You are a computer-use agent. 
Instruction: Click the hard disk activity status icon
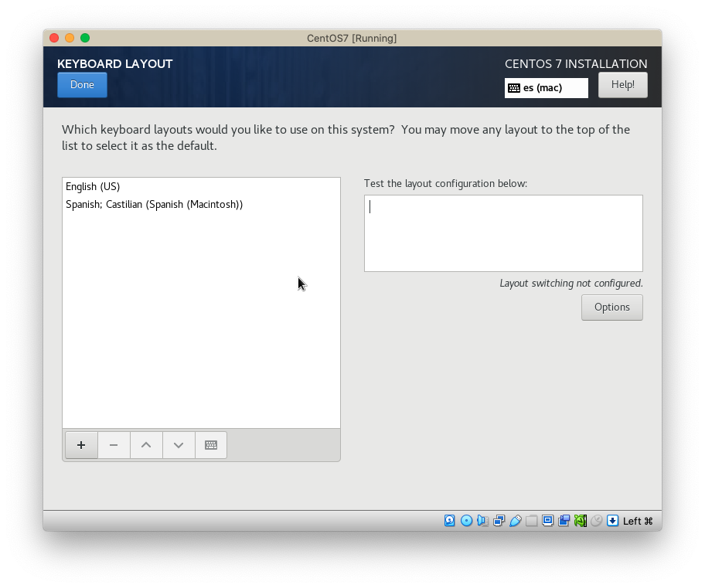click(x=450, y=521)
